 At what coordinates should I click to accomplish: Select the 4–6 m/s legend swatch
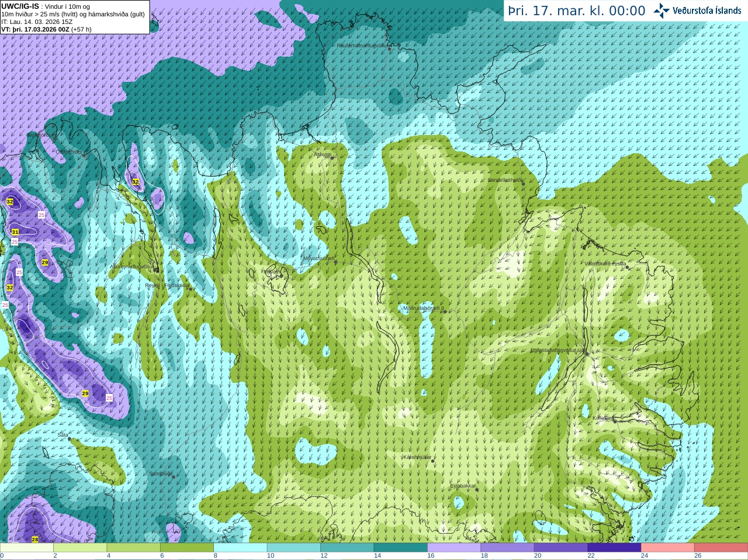point(134,548)
